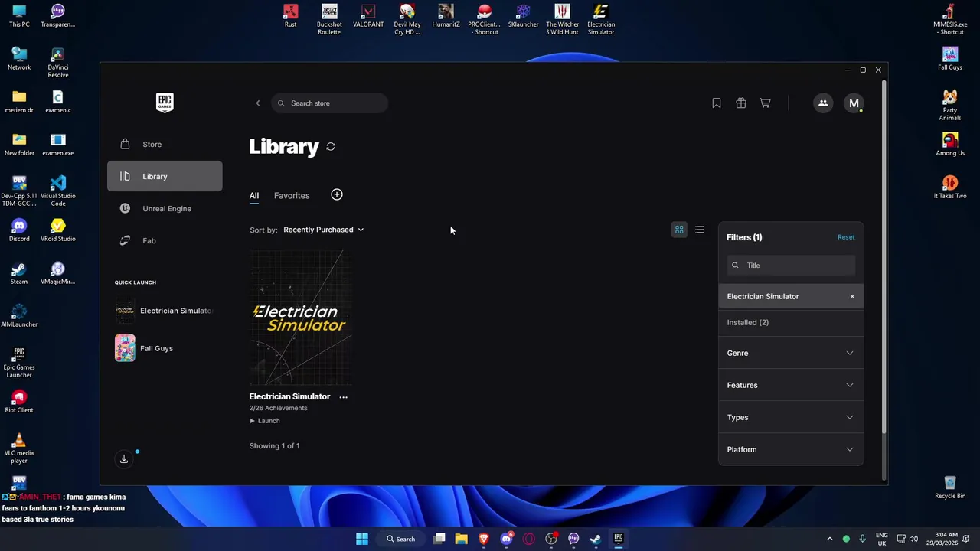
Task: Select the Among Us desktop icon
Action: point(950,144)
